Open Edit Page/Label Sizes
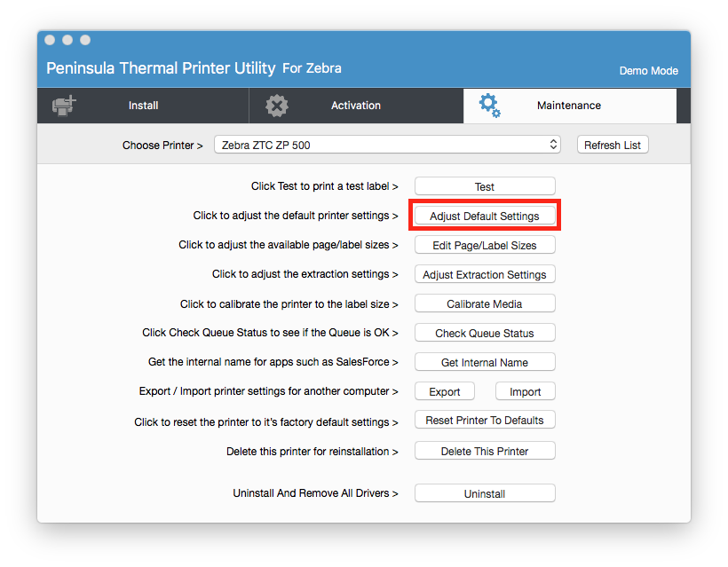Image resolution: width=728 pixels, height=567 pixels. pos(485,245)
